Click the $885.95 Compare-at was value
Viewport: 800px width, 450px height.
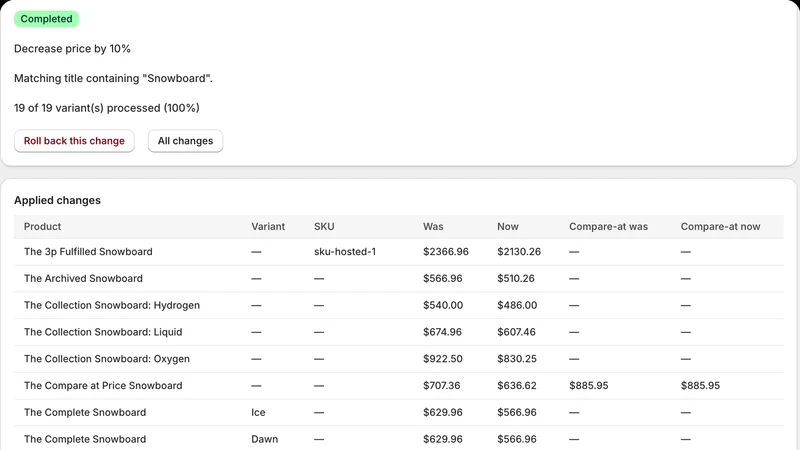coord(589,386)
